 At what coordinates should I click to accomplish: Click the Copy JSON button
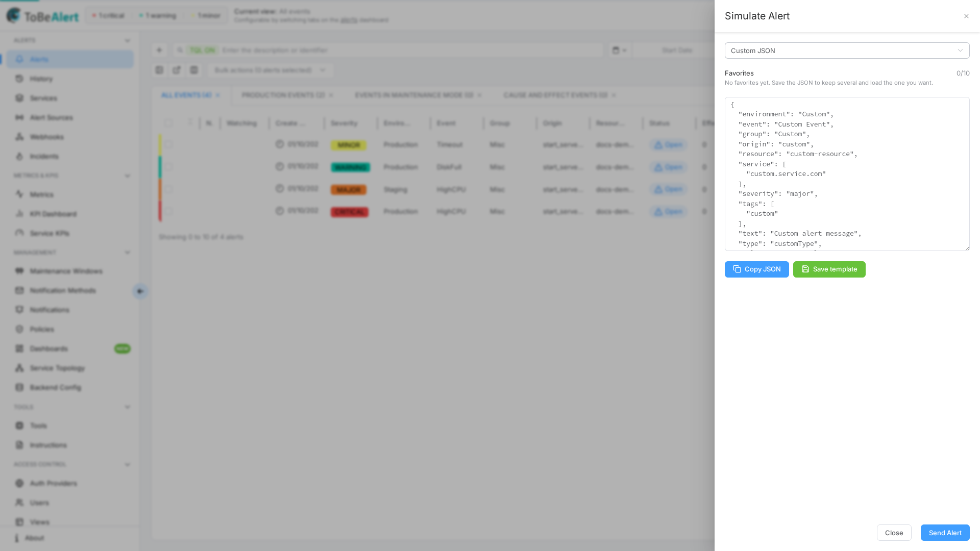(756, 269)
